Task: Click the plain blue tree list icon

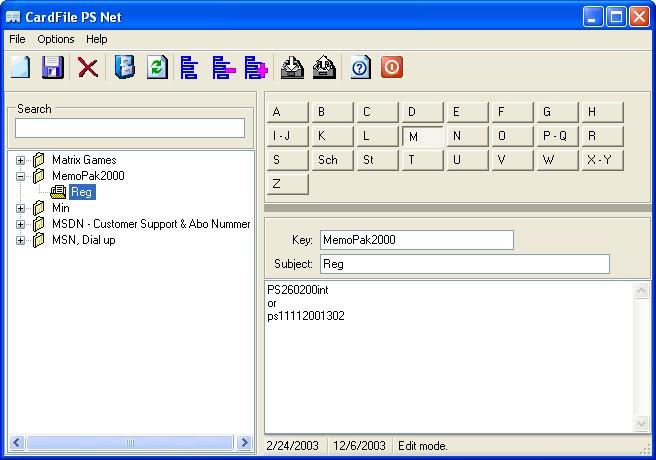Action: pyautogui.click(x=189, y=67)
